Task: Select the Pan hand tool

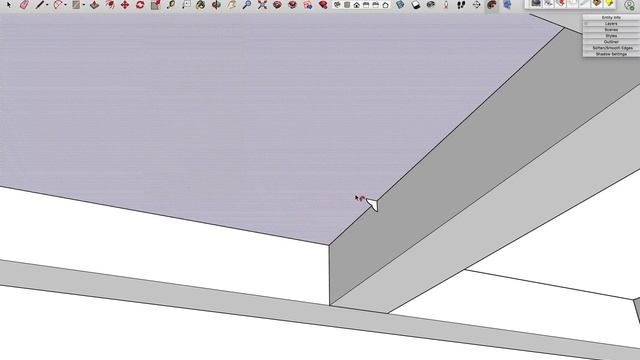Action: pyautogui.click(x=231, y=5)
